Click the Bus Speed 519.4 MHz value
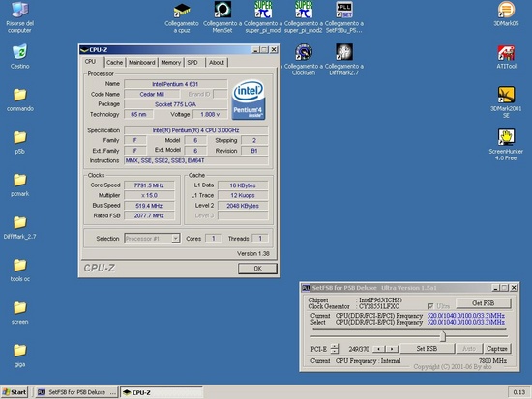532x399 pixels. point(149,206)
